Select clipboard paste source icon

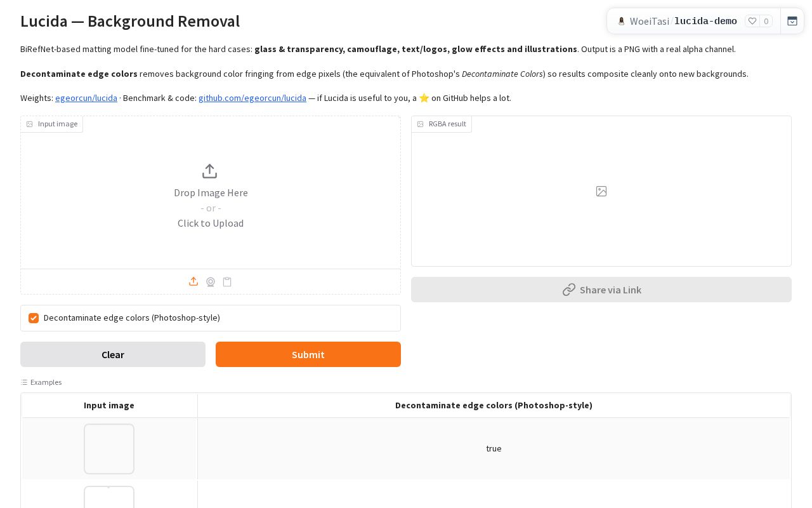point(227,282)
